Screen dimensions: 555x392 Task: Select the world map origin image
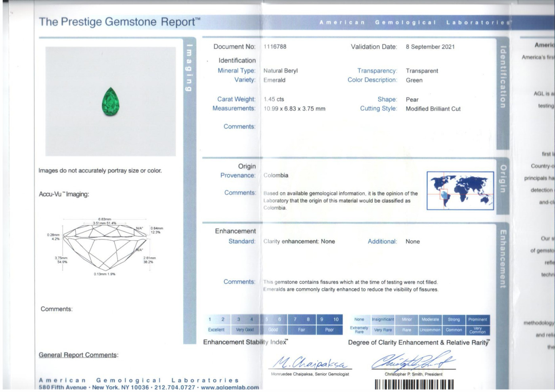click(460, 190)
